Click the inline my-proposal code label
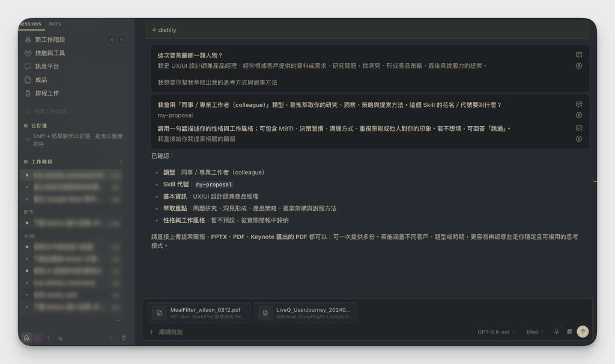615x364 pixels. [x=214, y=184]
